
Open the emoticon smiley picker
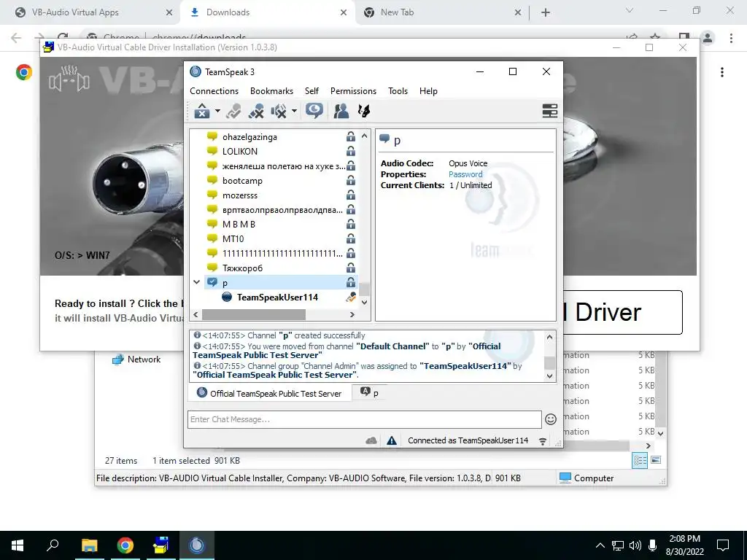pyautogui.click(x=551, y=419)
